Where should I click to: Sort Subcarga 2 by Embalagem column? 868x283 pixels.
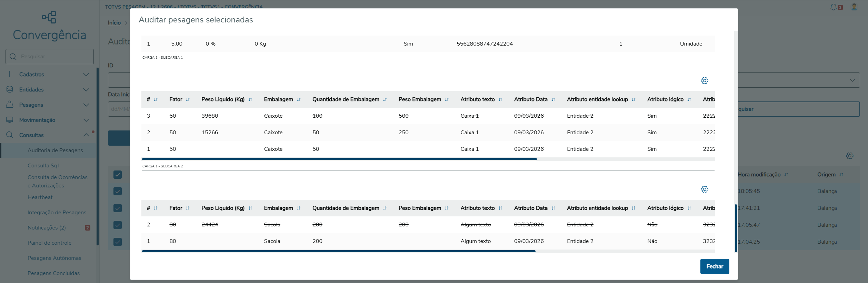[299, 208]
